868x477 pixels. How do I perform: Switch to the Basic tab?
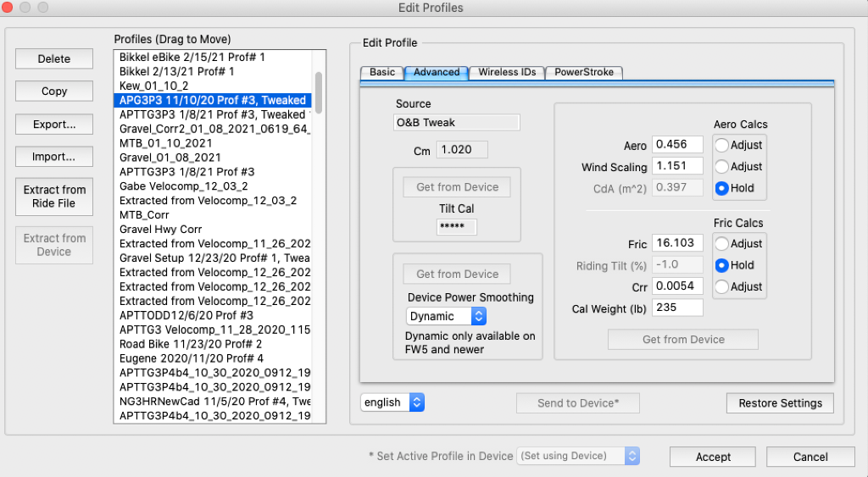tap(382, 73)
